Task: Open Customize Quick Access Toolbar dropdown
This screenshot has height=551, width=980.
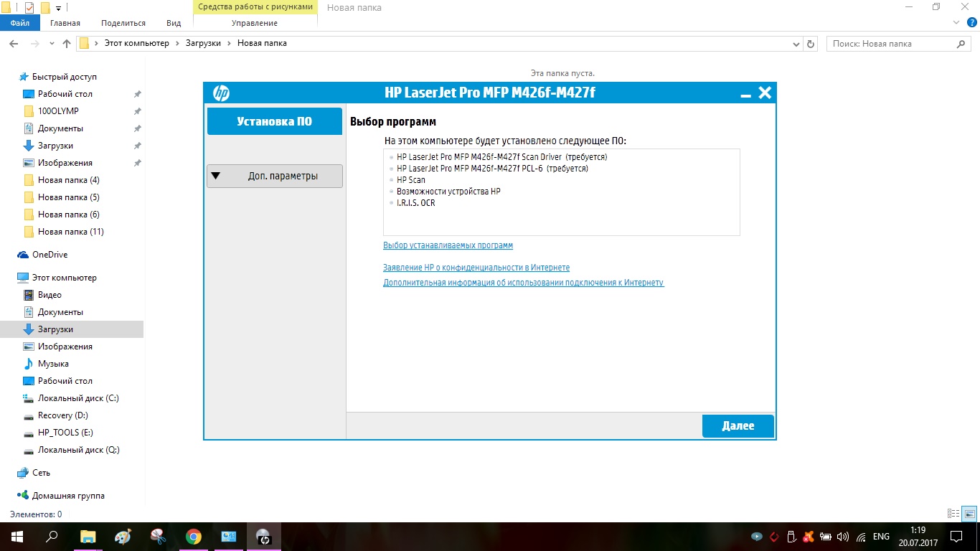Action: click(58, 8)
